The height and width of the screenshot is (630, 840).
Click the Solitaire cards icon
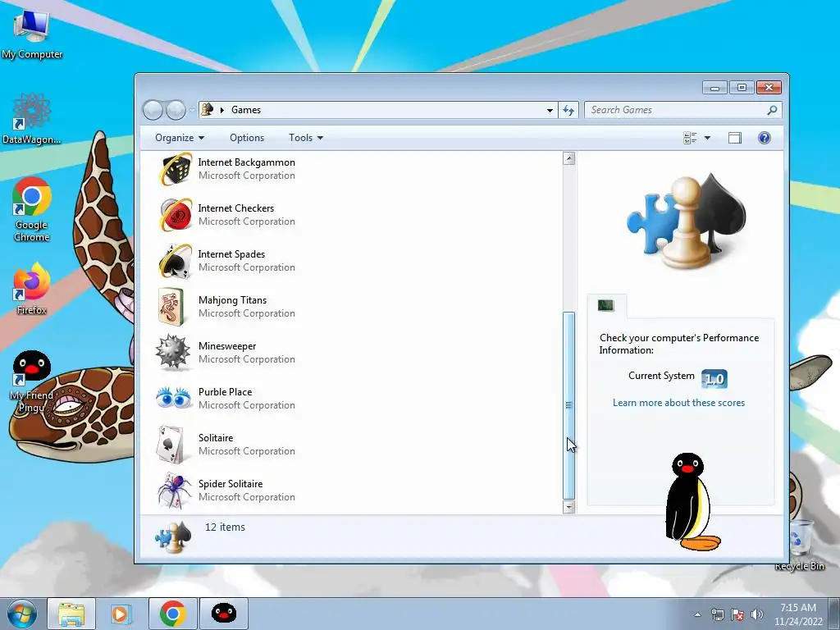click(x=171, y=445)
